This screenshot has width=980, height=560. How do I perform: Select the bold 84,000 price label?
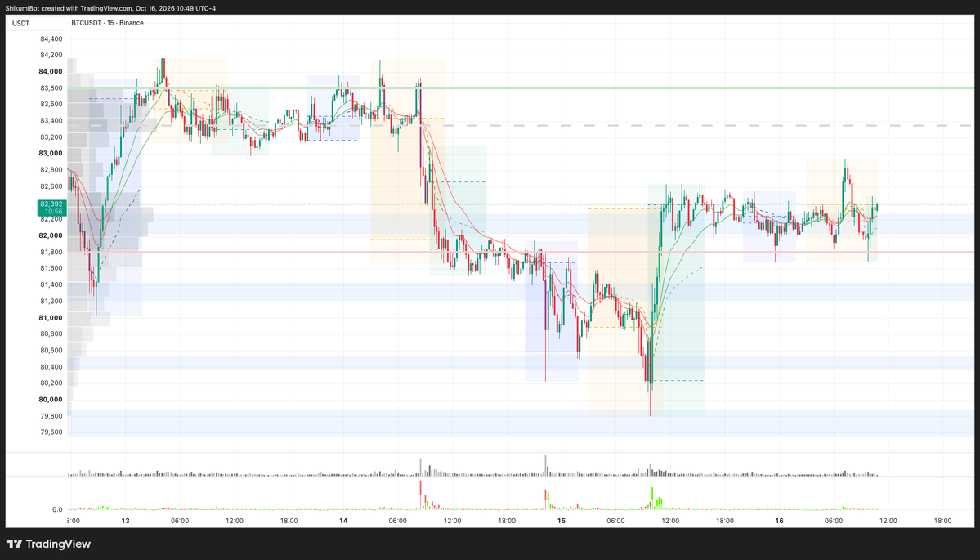[51, 71]
